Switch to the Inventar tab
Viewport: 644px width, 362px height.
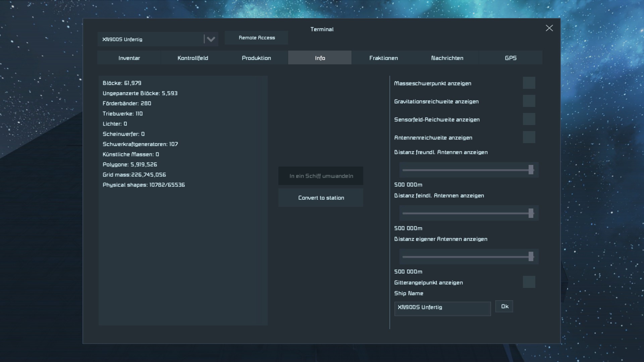click(x=129, y=58)
